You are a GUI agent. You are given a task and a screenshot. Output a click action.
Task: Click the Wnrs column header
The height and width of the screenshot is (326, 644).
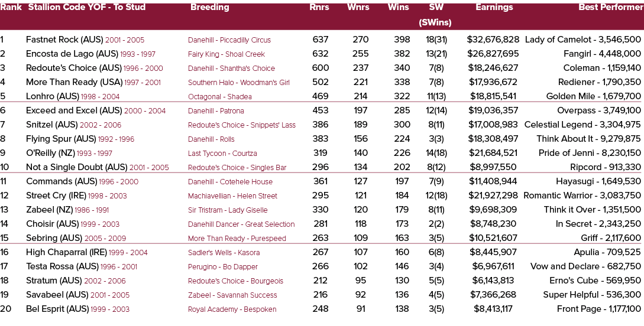pos(358,7)
